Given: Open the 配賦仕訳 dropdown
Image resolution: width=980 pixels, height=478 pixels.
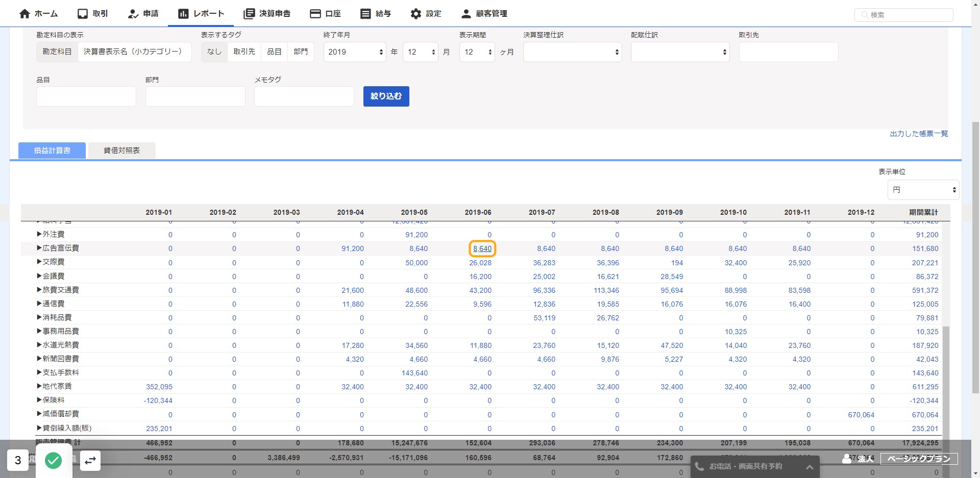Looking at the screenshot, I should point(680,52).
